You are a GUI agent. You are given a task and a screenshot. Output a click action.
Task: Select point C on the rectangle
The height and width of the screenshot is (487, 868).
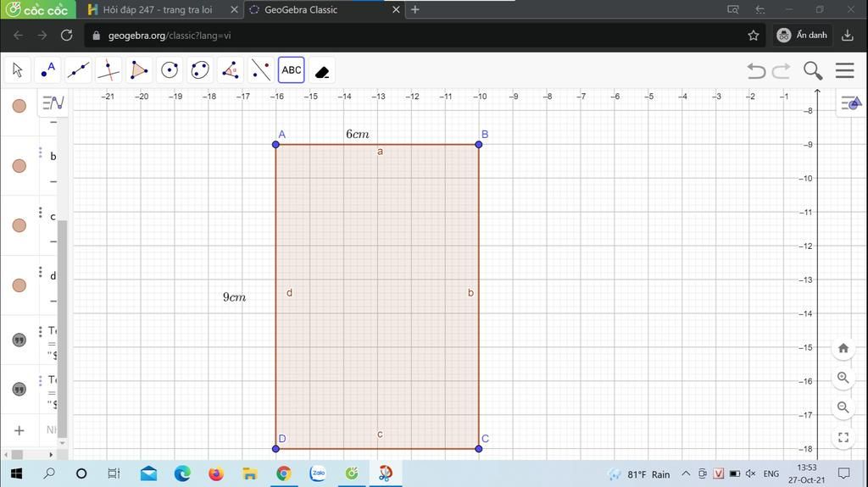[479, 449]
